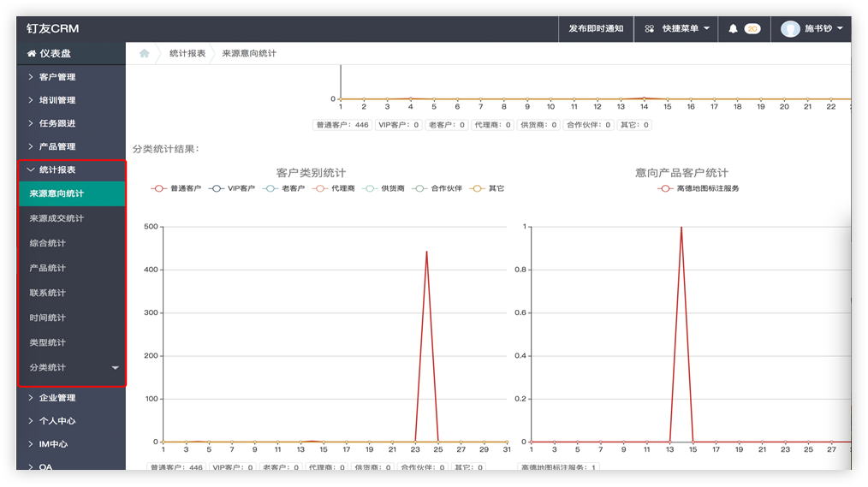Click 客户类别统计 chart title

coord(311,173)
